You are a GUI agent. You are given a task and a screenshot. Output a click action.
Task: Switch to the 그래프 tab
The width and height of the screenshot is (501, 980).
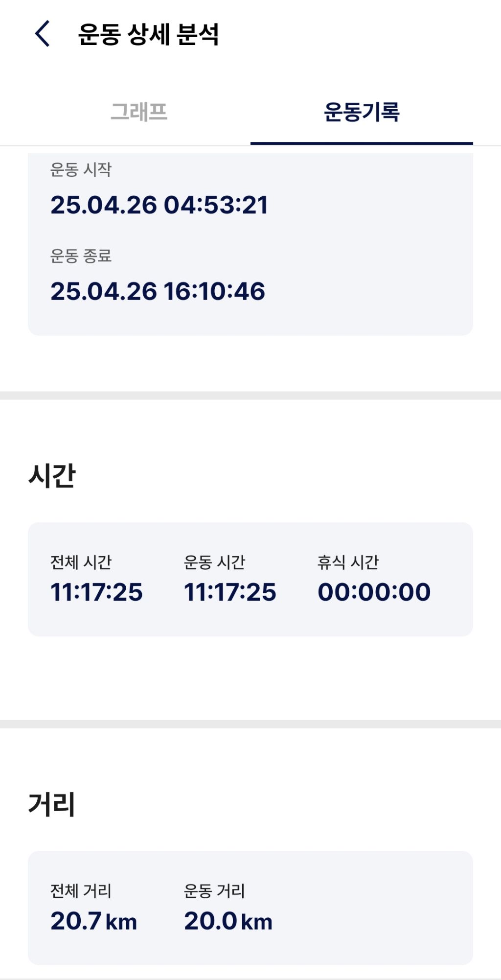click(139, 112)
